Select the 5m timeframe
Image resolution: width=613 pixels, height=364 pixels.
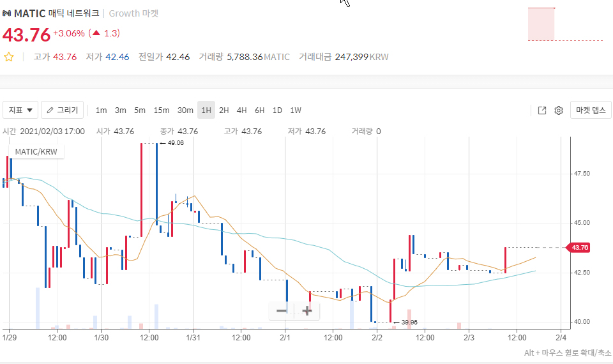click(140, 110)
